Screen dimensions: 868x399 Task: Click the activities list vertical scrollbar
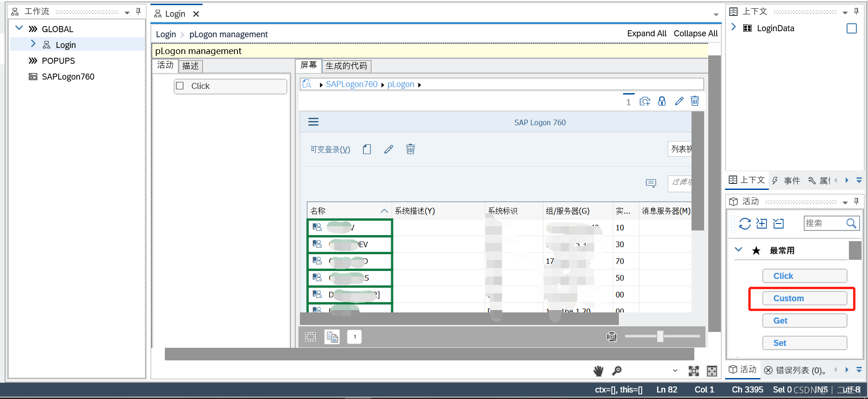855,250
